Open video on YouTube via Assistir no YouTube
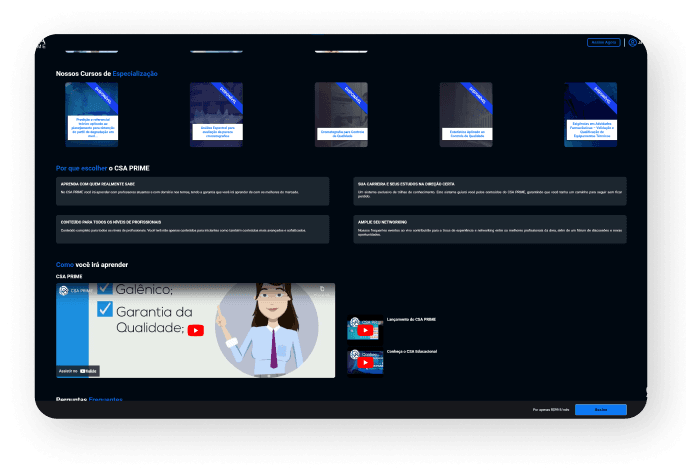Screen dimensions: 686x476 [78, 370]
